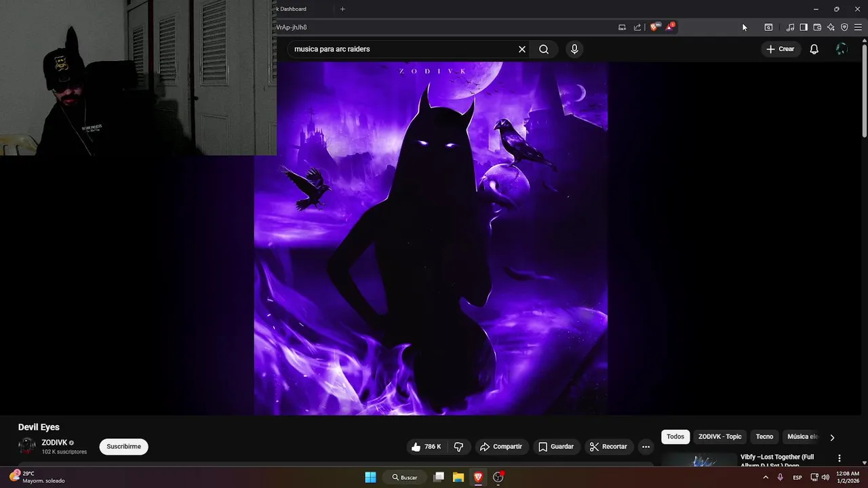Subscribe with the Suscribirme button

124,447
